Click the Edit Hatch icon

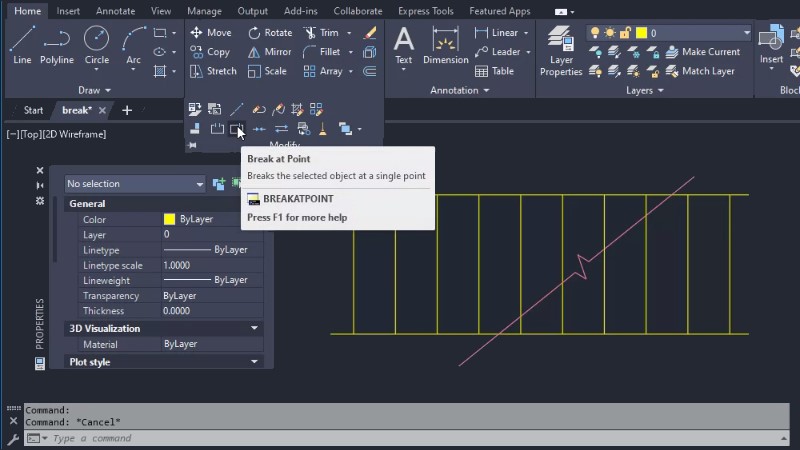pos(297,109)
